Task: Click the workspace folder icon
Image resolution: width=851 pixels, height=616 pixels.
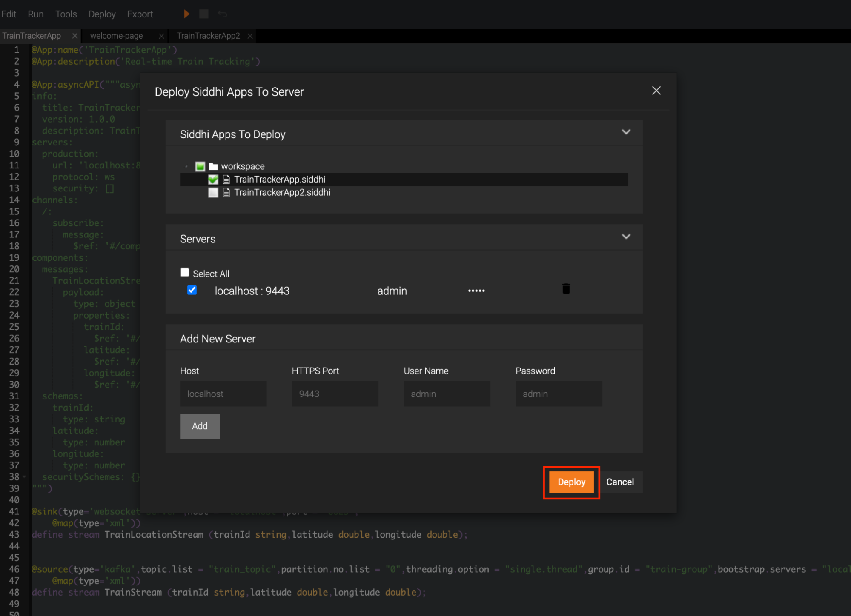Action: (x=213, y=166)
